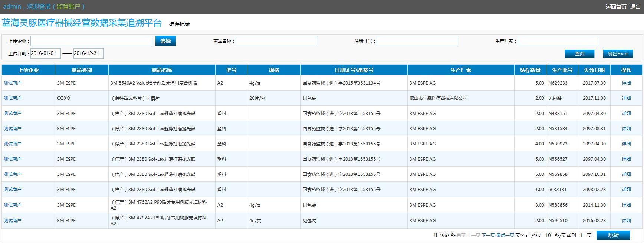Image resolution: width=644 pixels, height=243 pixels.
Task: Click expiry date 2098.02.28
Action: tap(594, 190)
